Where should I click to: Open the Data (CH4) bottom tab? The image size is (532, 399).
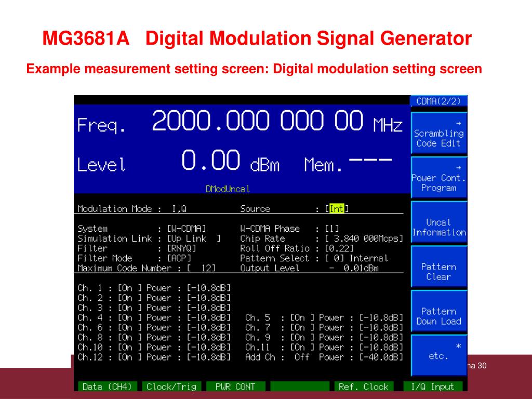click(107, 387)
